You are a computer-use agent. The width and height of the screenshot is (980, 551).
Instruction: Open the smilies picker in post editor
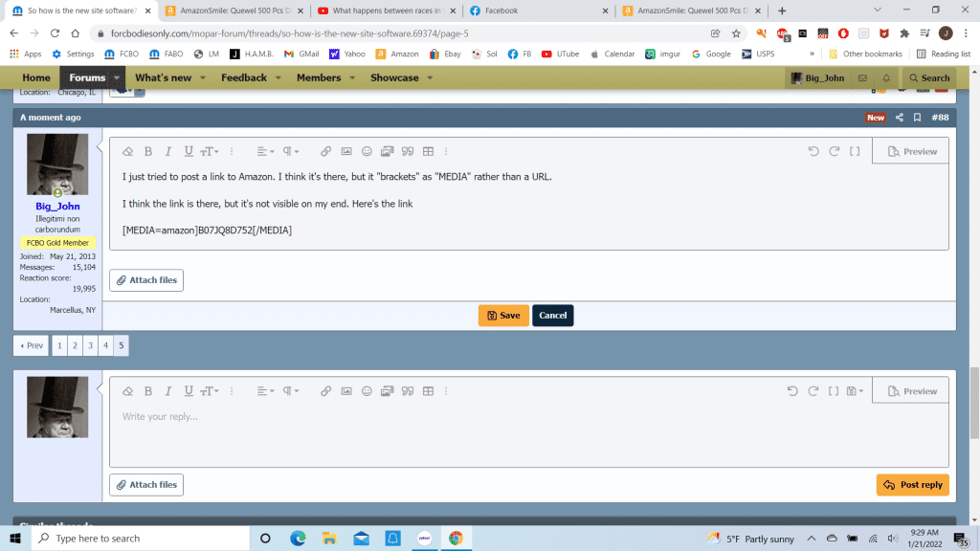pyautogui.click(x=367, y=151)
